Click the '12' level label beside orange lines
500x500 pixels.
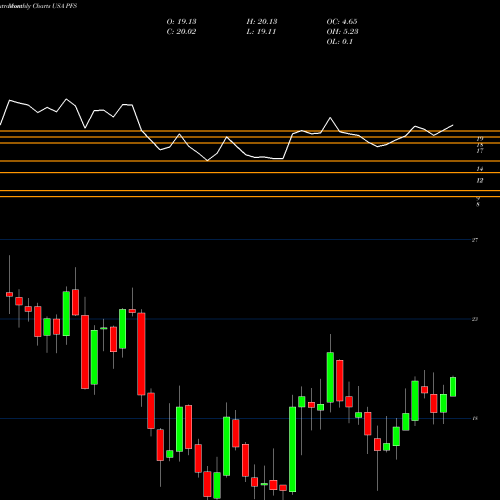[x=479, y=180]
